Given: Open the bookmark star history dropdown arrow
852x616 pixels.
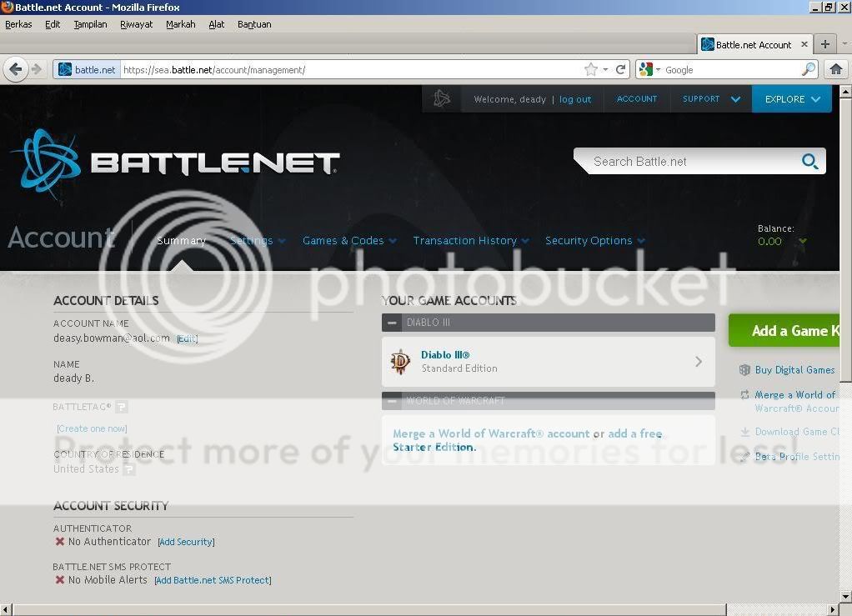Looking at the screenshot, I should pyautogui.click(x=605, y=69).
